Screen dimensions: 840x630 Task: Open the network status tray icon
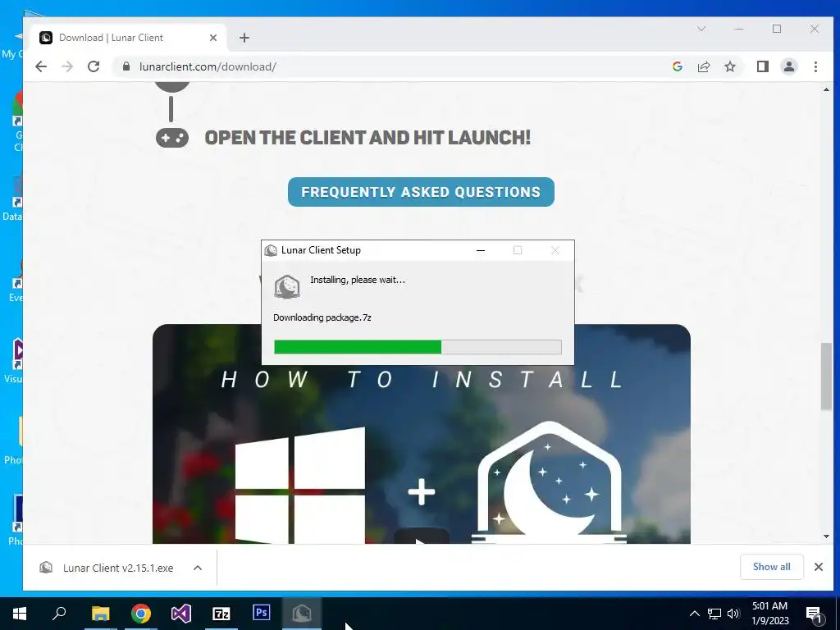[714, 614]
